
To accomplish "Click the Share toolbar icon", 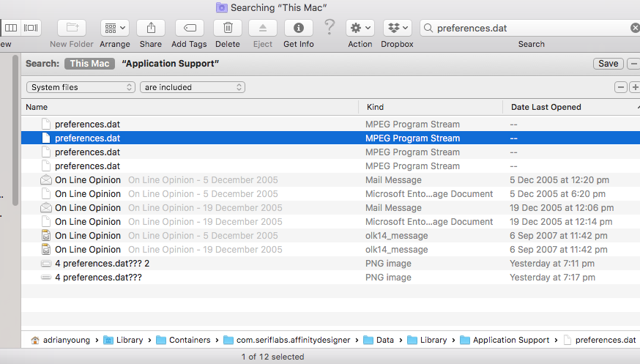I will (x=150, y=28).
